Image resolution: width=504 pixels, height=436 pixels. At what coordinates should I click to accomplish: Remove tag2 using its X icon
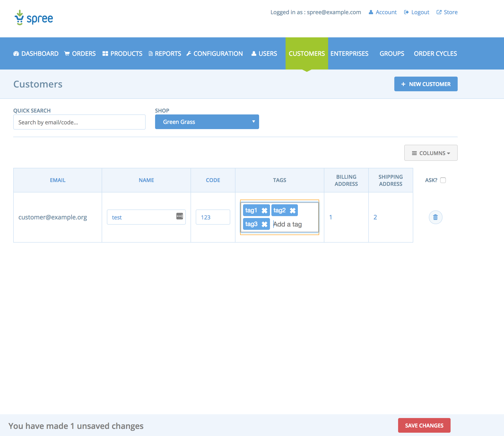[292, 210]
